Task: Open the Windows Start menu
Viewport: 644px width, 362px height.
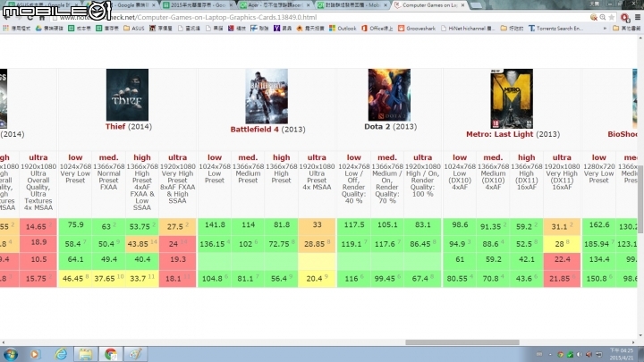Action: point(10,354)
